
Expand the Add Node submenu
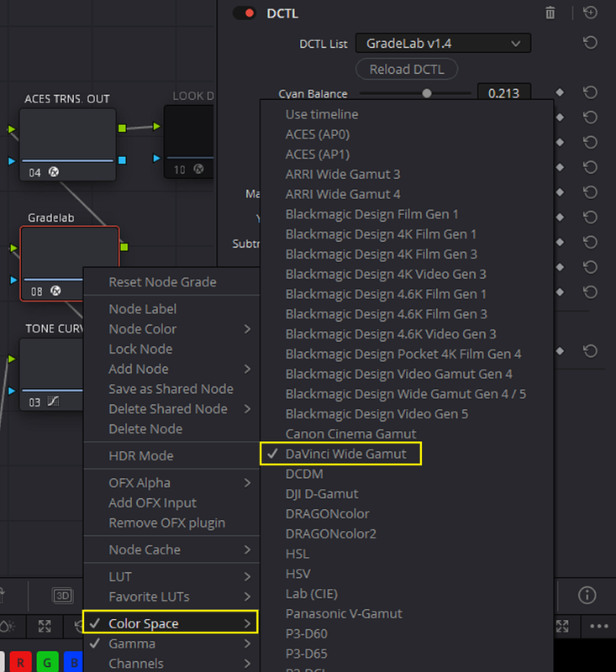[171, 369]
